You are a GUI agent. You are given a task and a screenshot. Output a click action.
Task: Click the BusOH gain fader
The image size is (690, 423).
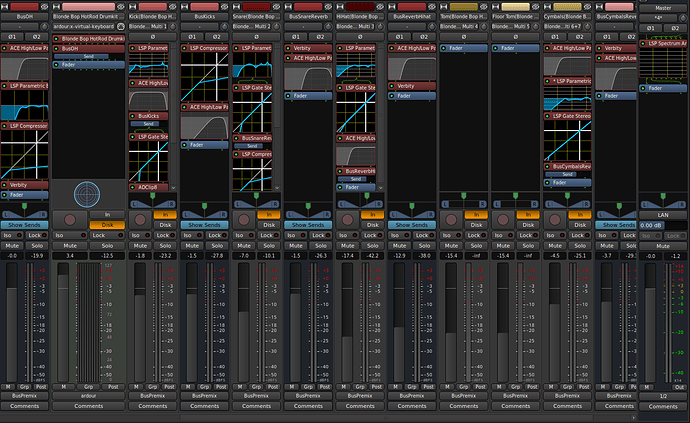[x=11, y=320]
